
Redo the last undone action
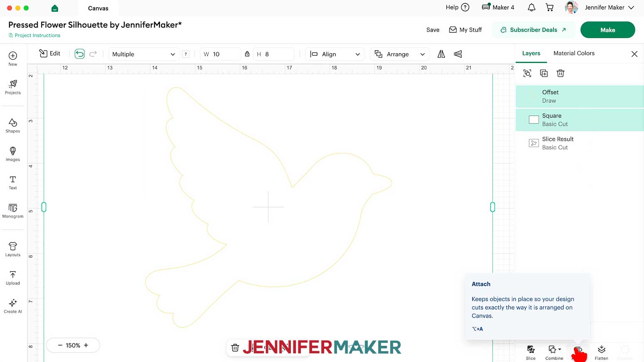pyautogui.click(x=93, y=54)
